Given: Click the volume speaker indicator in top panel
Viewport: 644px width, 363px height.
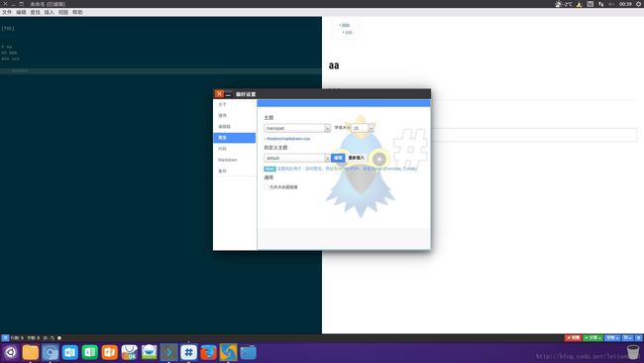Looking at the screenshot, I should [611, 4].
